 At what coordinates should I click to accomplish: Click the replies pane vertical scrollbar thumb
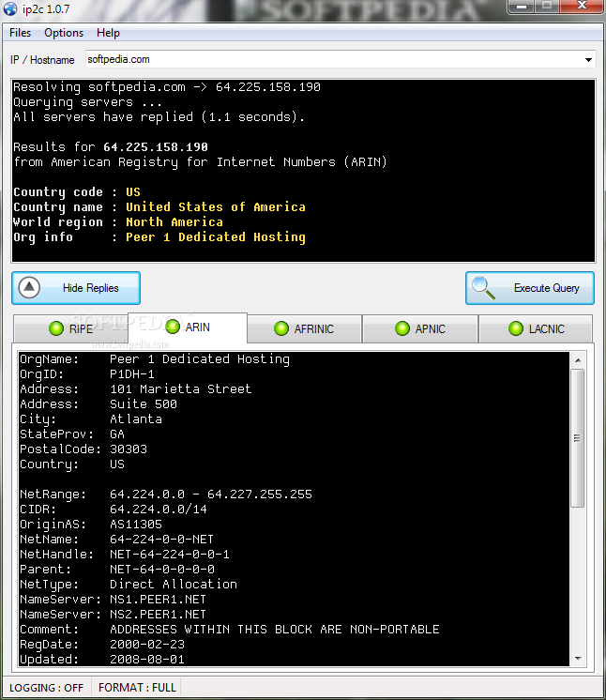coord(578,438)
